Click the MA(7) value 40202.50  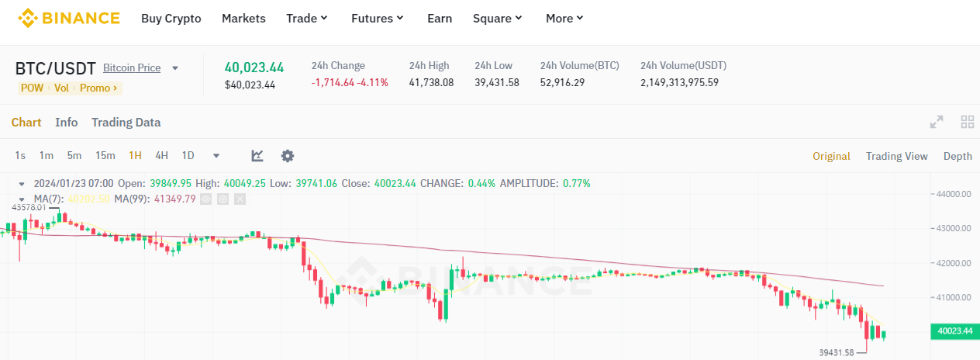click(87, 199)
